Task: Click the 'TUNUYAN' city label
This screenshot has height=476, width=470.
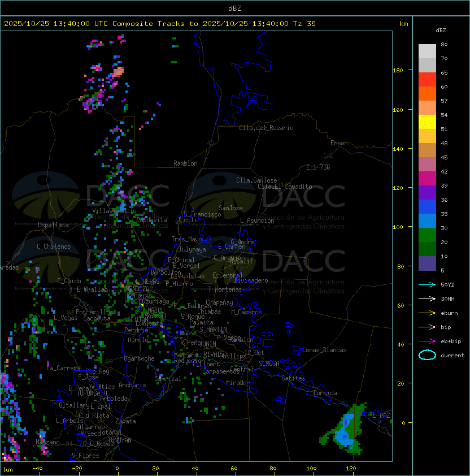Action: (120, 440)
